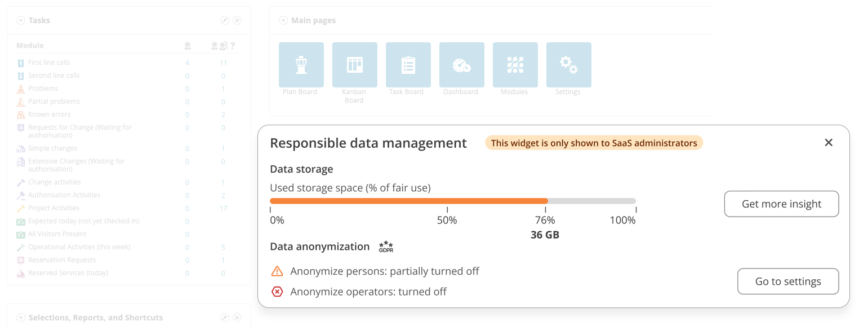Collapse the Main pages widget arrow
This screenshot has width=868, height=330.
click(283, 20)
